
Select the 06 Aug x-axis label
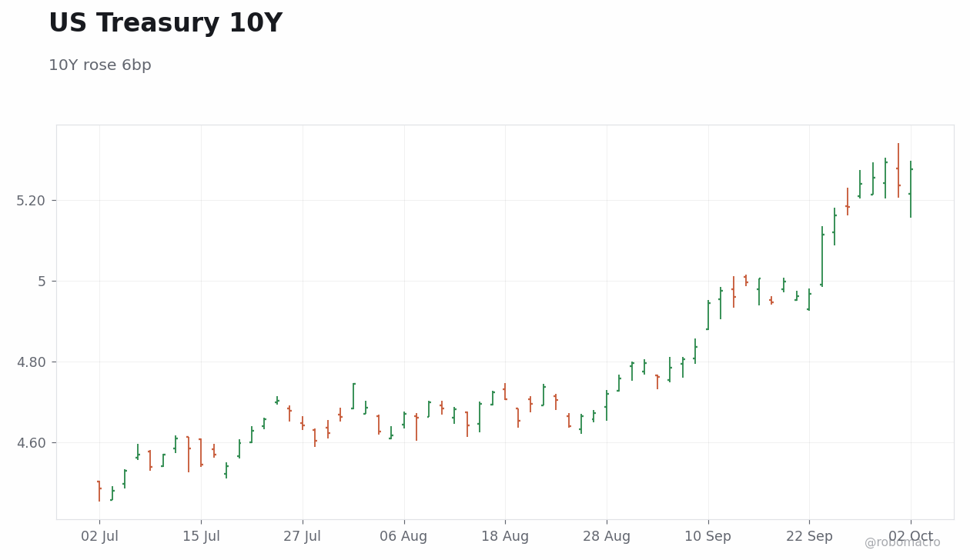[x=403, y=537]
